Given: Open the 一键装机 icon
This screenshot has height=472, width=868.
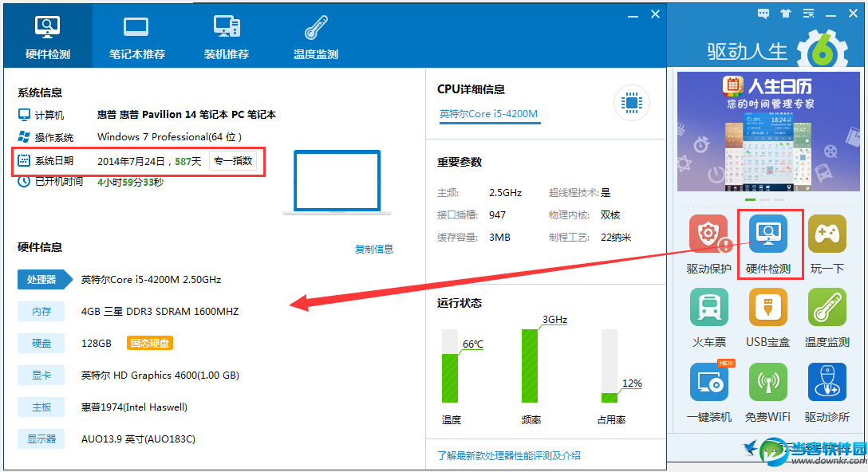Looking at the screenshot, I should coord(708,382).
